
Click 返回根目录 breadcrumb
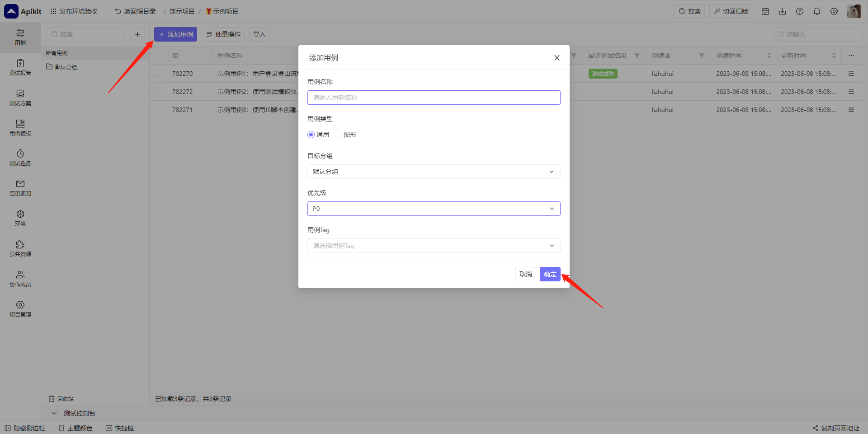135,11
